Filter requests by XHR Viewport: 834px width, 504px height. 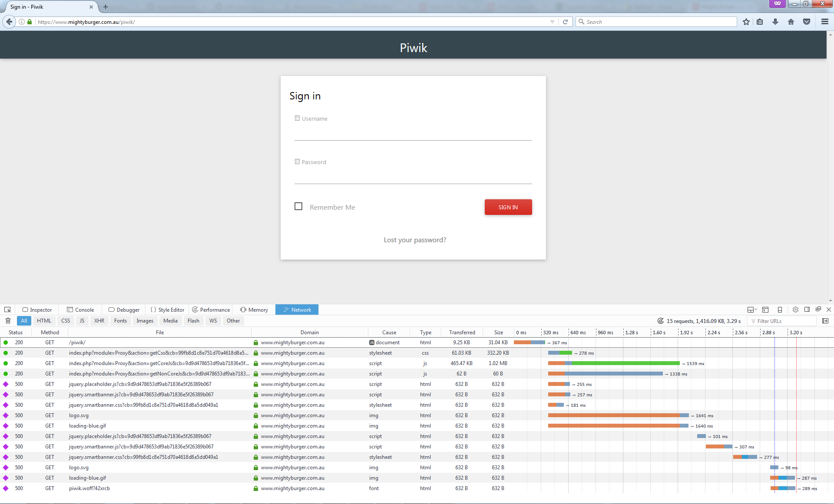click(99, 321)
